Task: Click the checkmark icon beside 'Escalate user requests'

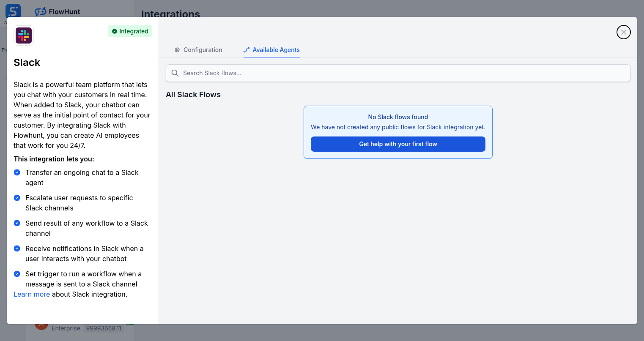Action: pyautogui.click(x=17, y=198)
